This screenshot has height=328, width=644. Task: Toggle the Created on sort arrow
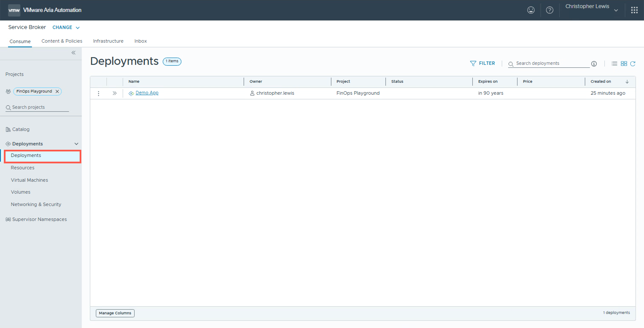pos(627,82)
